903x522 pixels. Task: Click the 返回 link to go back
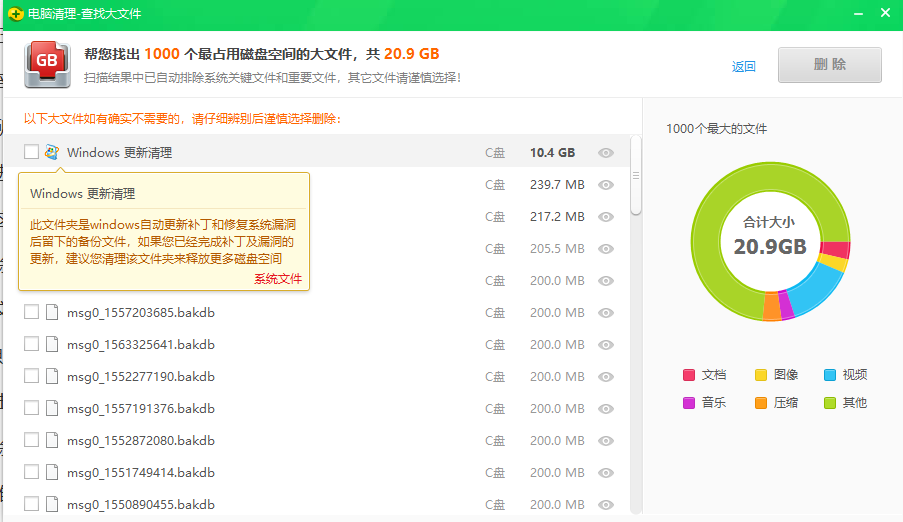pos(743,67)
